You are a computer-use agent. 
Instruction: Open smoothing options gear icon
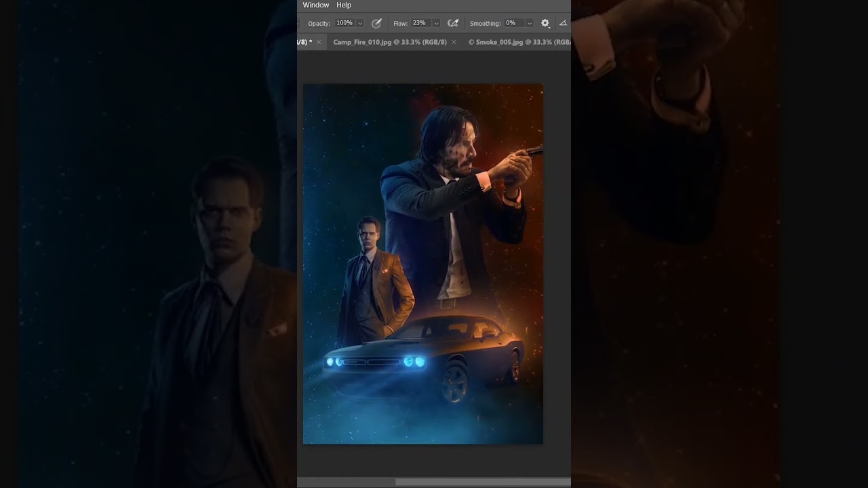coord(545,23)
